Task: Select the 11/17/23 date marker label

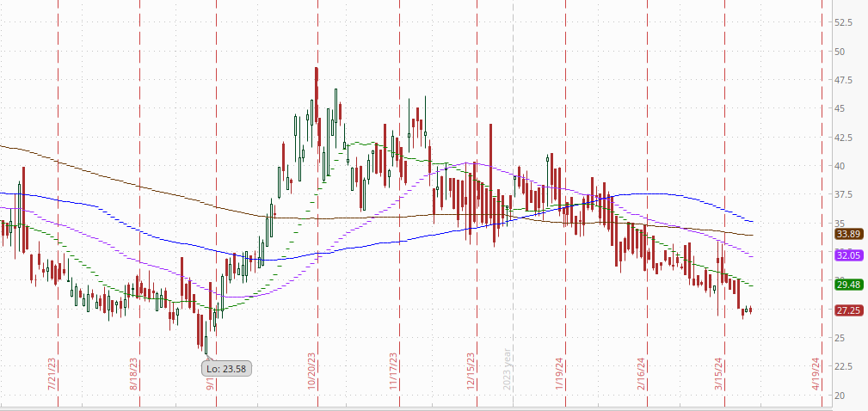Action: tap(393, 371)
